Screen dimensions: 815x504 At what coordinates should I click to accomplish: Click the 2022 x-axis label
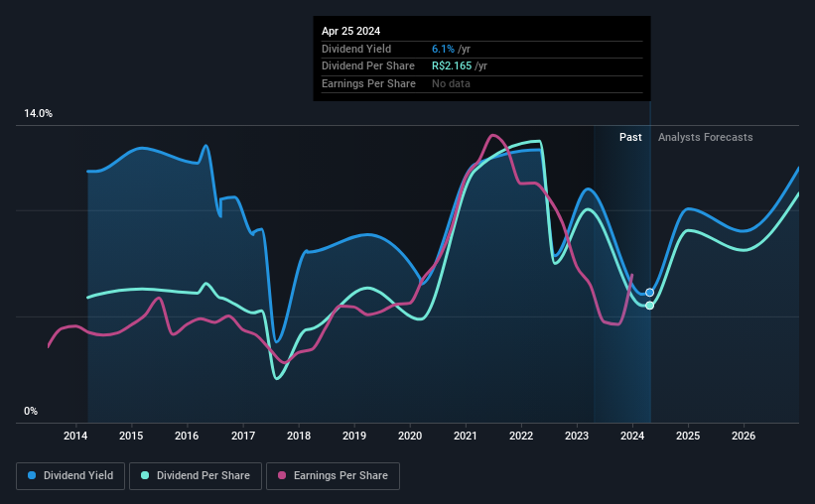click(x=521, y=436)
